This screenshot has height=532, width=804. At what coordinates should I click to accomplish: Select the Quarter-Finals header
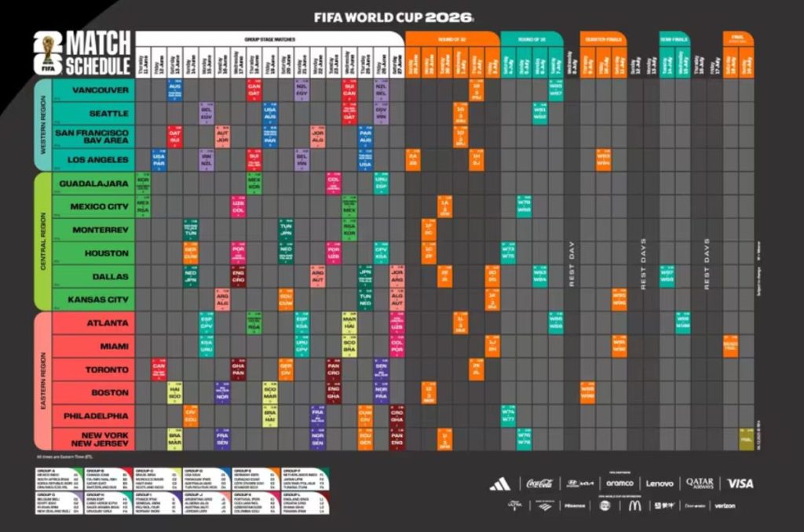coord(602,38)
